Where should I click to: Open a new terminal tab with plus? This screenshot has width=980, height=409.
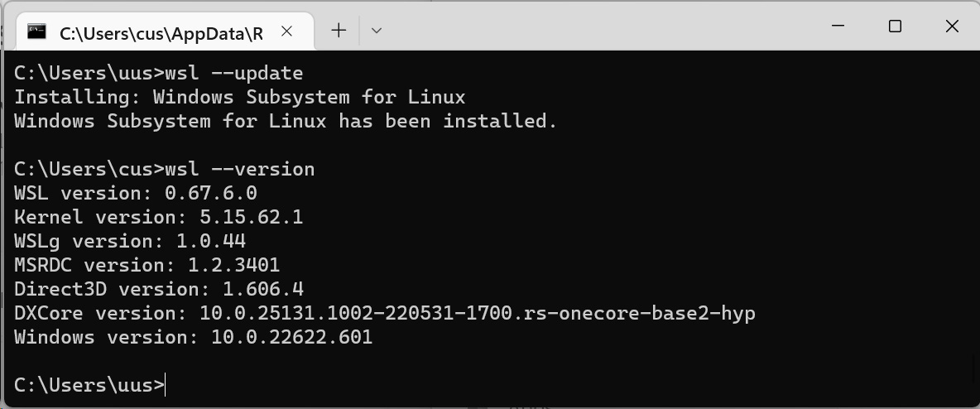pos(339,30)
